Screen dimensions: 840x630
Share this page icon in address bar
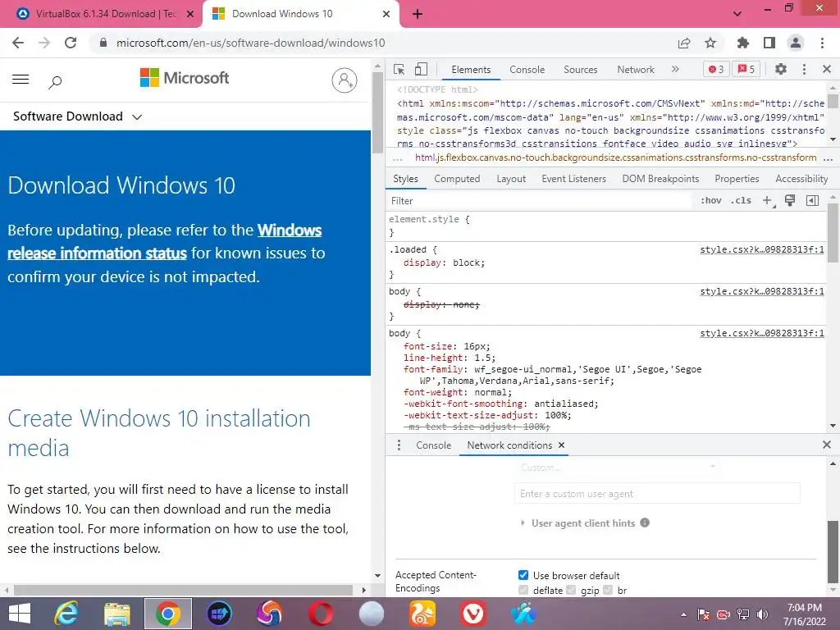click(684, 43)
